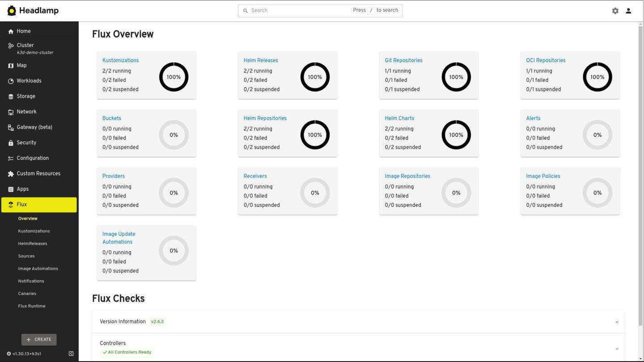Open the Helm Releases card link
The width and height of the screenshot is (644, 362).
(x=261, y=60)
